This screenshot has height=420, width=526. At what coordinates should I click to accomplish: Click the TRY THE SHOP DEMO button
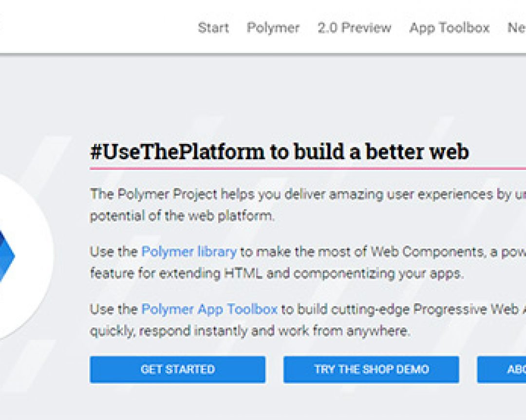[x=371, y=369]
